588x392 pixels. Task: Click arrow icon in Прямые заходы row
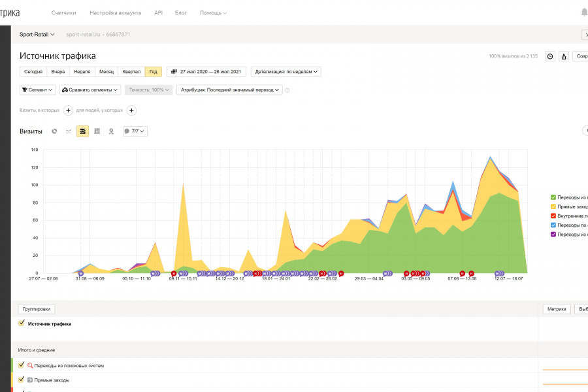coord(30,380)
